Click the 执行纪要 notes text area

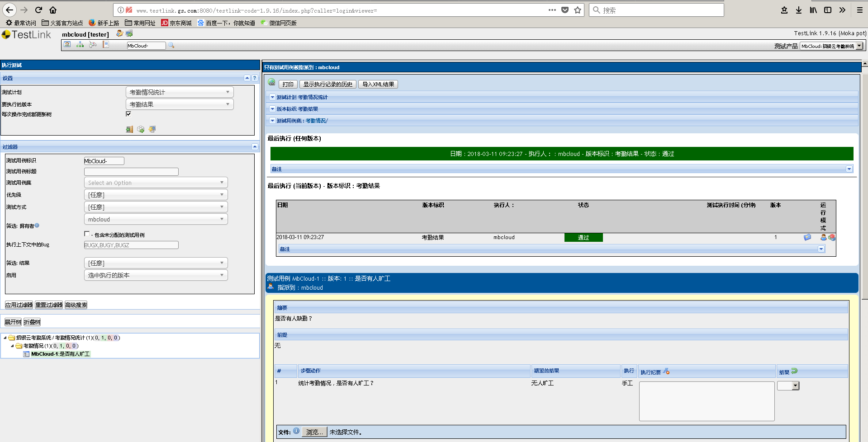(x=707, y=401)
